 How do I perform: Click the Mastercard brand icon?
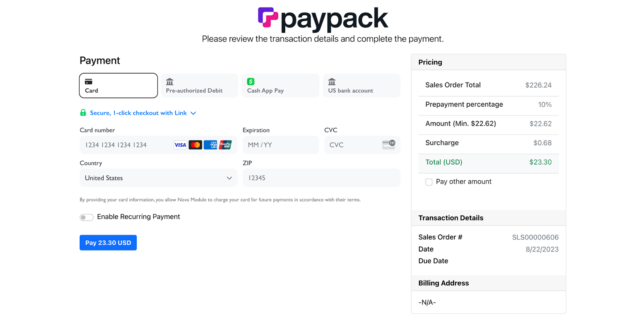(x=195, y=144)
